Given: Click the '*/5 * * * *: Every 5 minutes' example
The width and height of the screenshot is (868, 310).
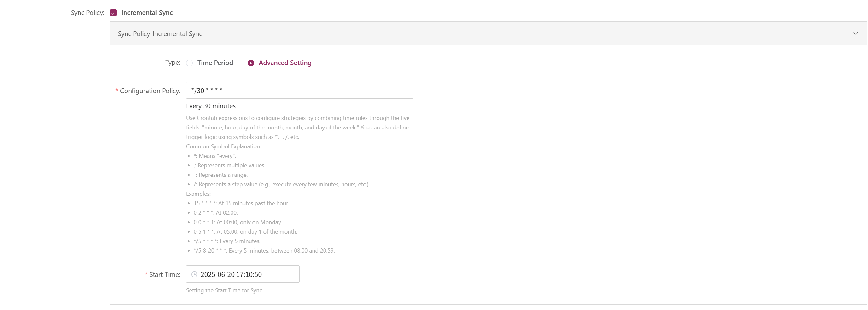Looking at the screenshot, I should click(227, 241).
